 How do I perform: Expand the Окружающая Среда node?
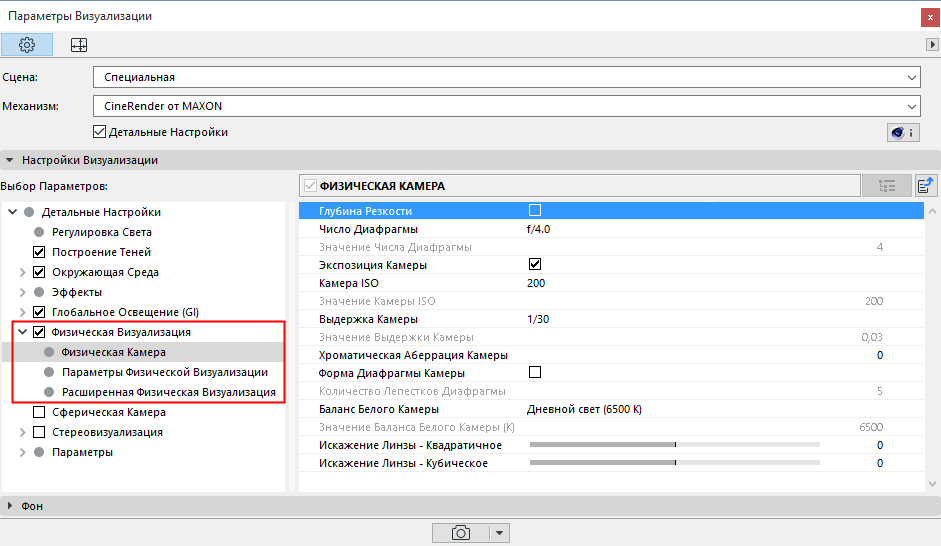[22, 272]
